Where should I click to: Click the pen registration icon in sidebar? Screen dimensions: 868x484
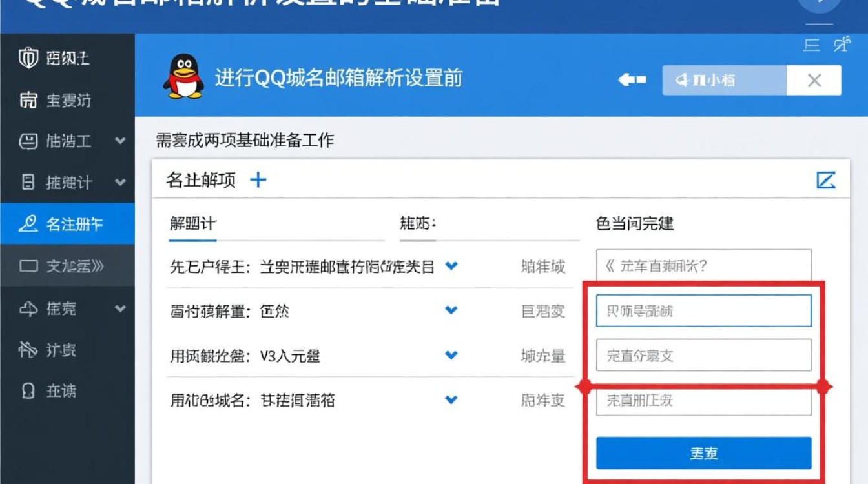(x=29, y=225)
